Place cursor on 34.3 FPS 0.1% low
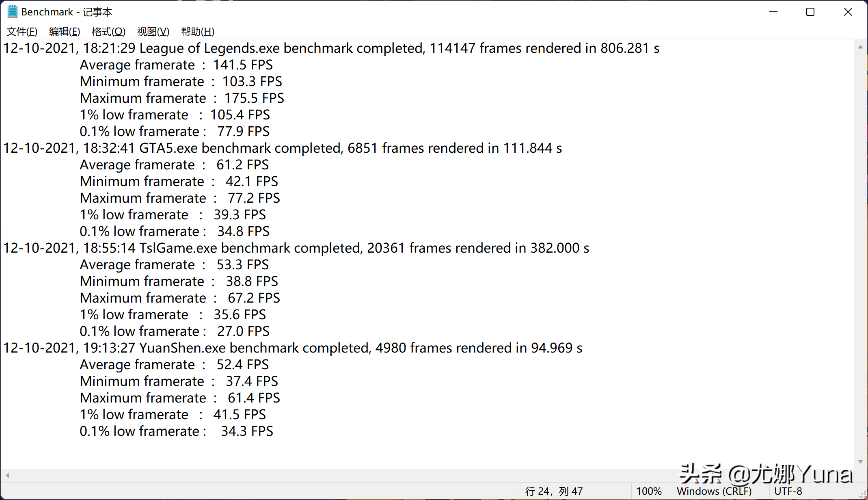Viewport: 868px width, 500px height. [x=247, y=431]
